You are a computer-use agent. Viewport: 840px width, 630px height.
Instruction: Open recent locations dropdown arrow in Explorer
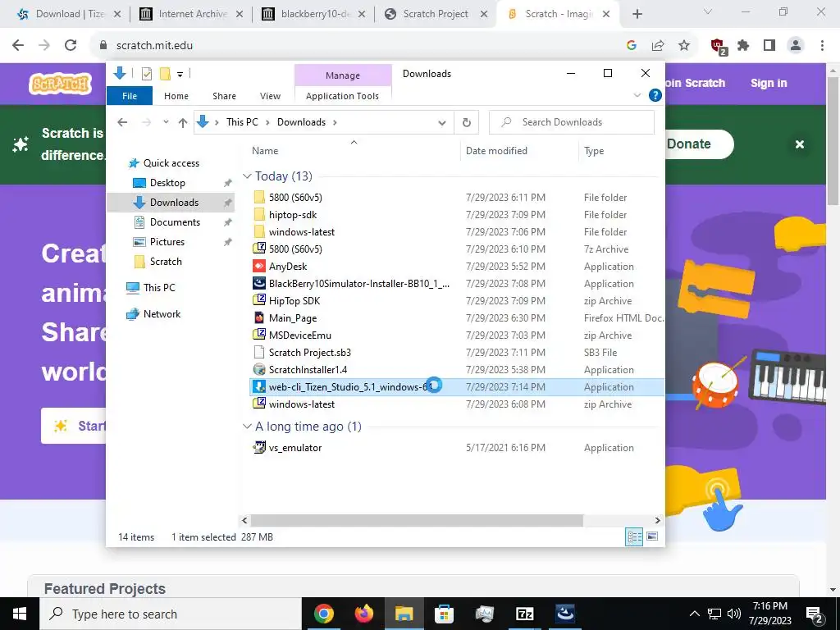pos(166,122)
